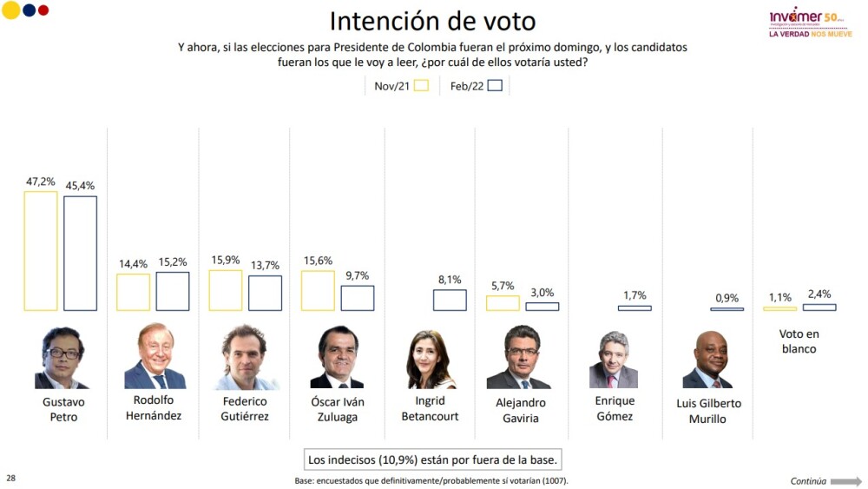The height and width of the screenshot is (489, 868).
Task: Click Gustavo Petro's photo
Action: [62, 358]
